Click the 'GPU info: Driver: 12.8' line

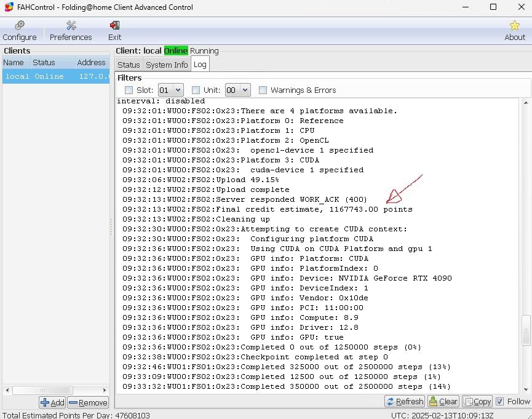point(240,327)
